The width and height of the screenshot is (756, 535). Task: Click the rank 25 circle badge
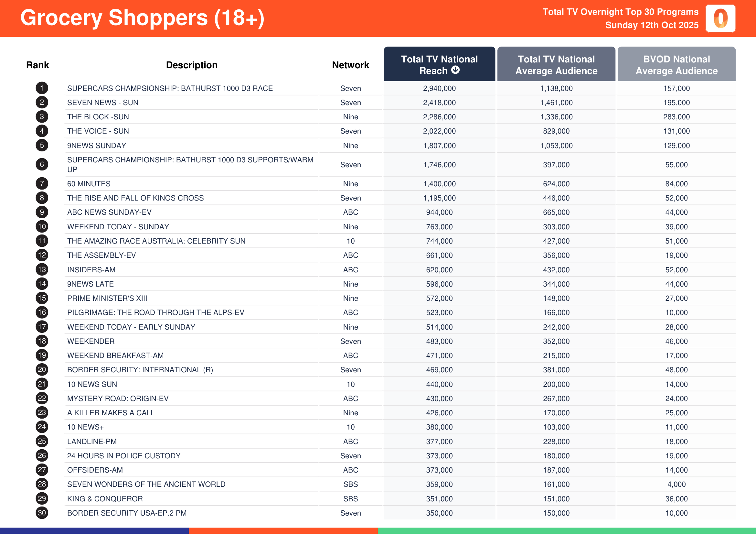pos(42,441)
